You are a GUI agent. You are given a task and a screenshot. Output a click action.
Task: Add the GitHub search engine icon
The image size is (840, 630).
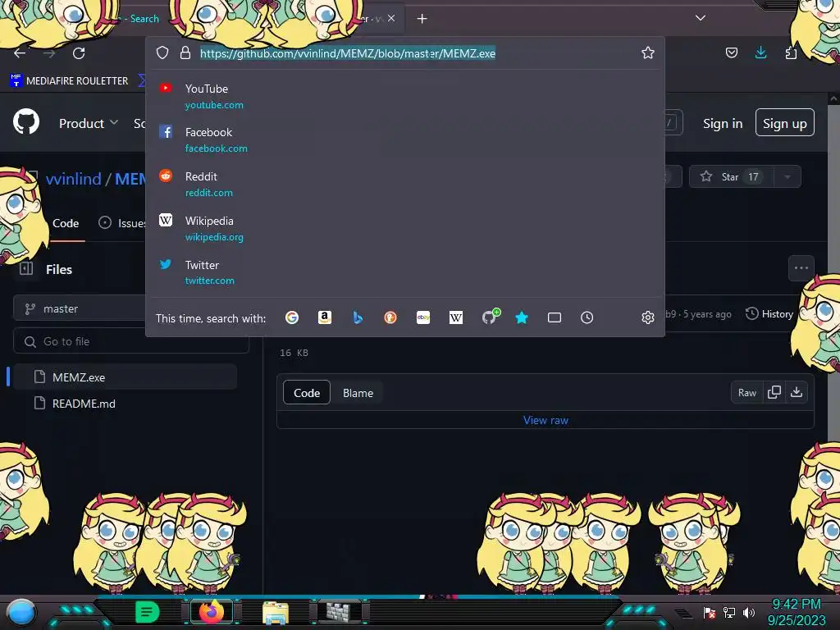pyautogui.click(x=490, y=317)
